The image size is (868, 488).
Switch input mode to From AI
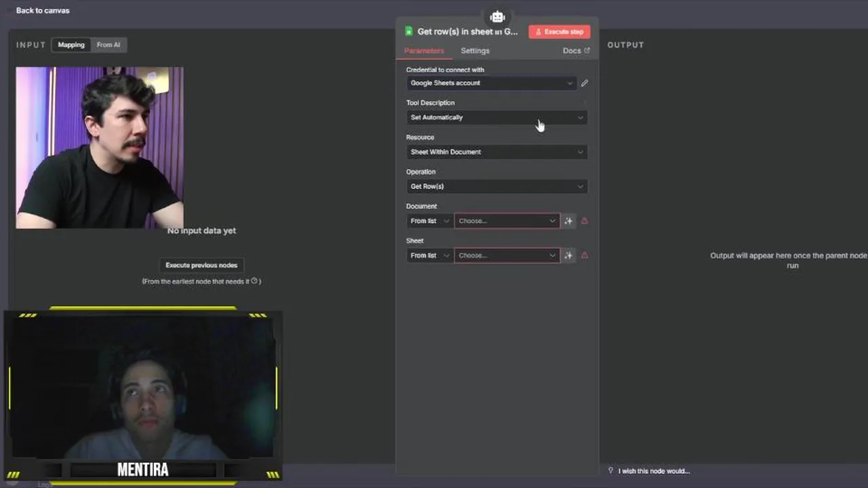tap(108, 45)
